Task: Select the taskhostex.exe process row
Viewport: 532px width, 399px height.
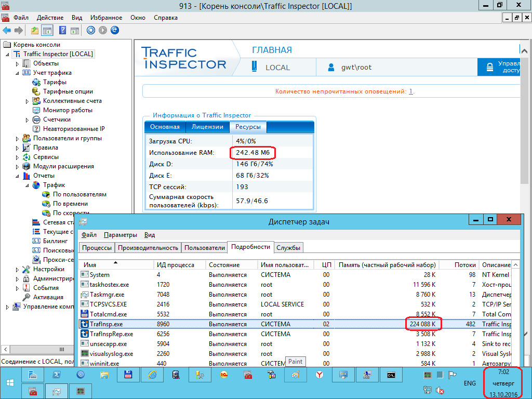Action: tap(295, 285)
